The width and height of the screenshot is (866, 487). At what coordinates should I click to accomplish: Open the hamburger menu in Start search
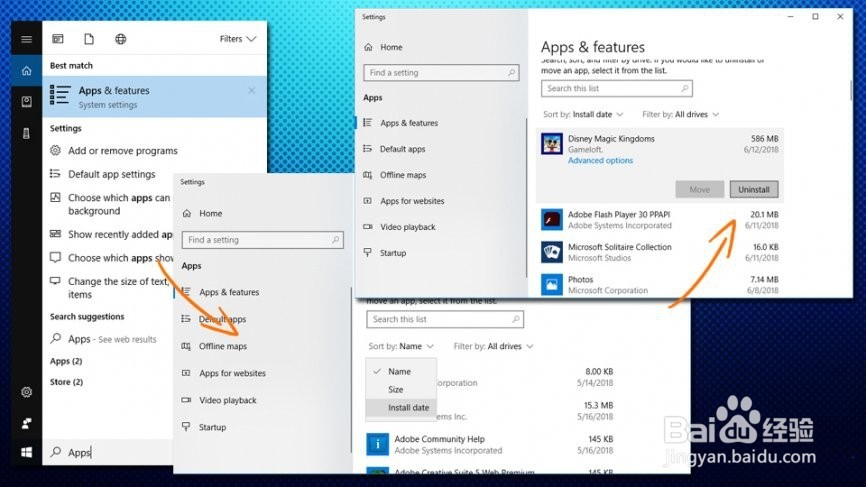[x=26, y=39]
